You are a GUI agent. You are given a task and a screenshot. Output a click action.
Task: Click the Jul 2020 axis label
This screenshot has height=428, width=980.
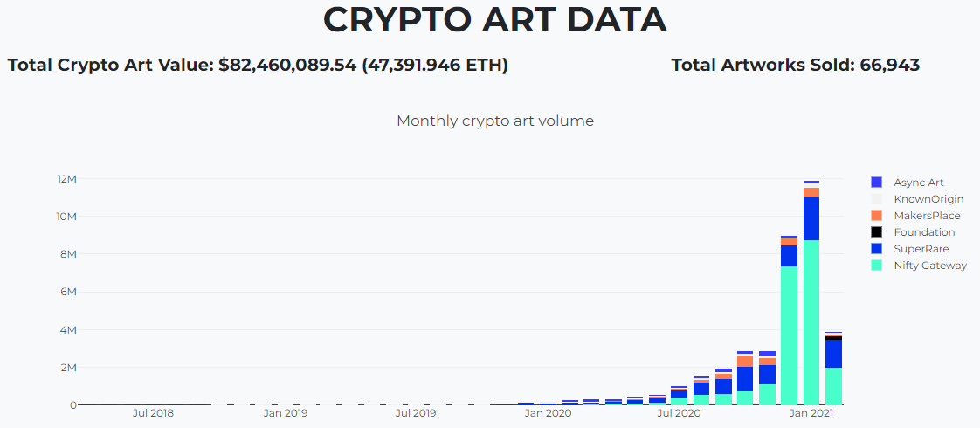[679, 413]
